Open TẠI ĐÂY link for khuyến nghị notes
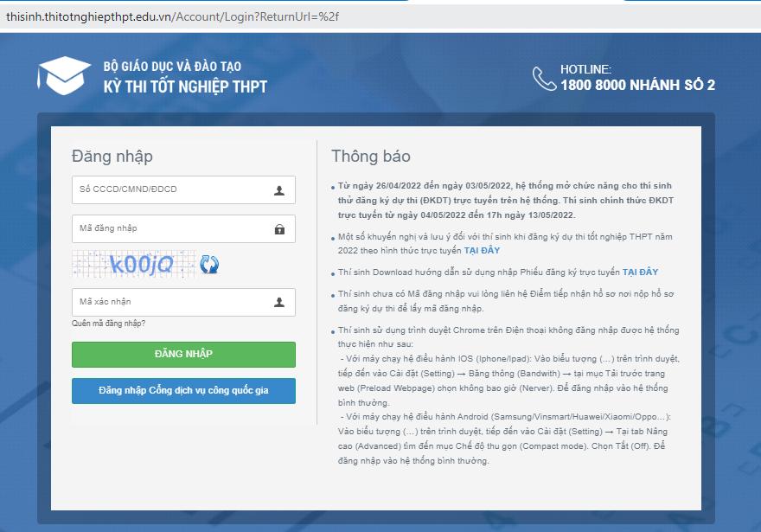The image size is (761, 532). tap(482, 251)
